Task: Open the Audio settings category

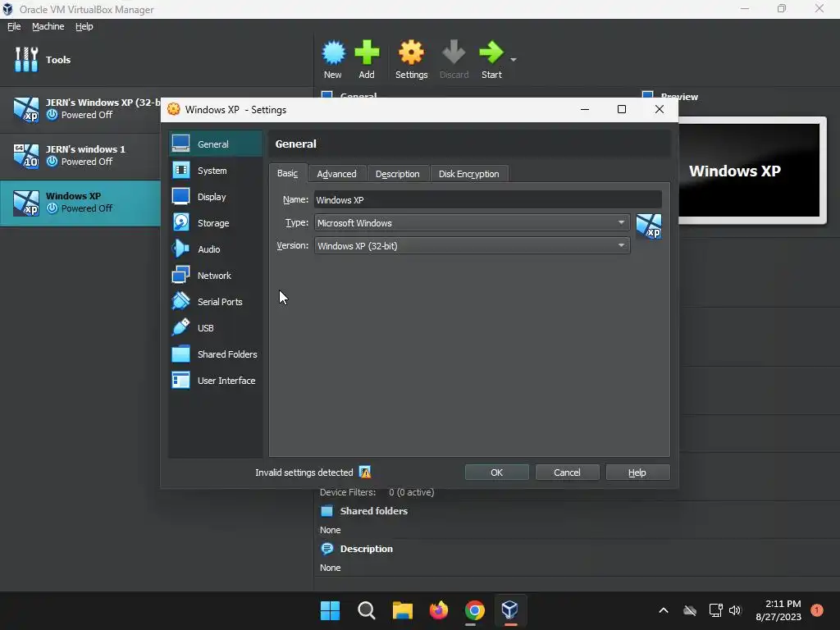Action: (216, 249)
